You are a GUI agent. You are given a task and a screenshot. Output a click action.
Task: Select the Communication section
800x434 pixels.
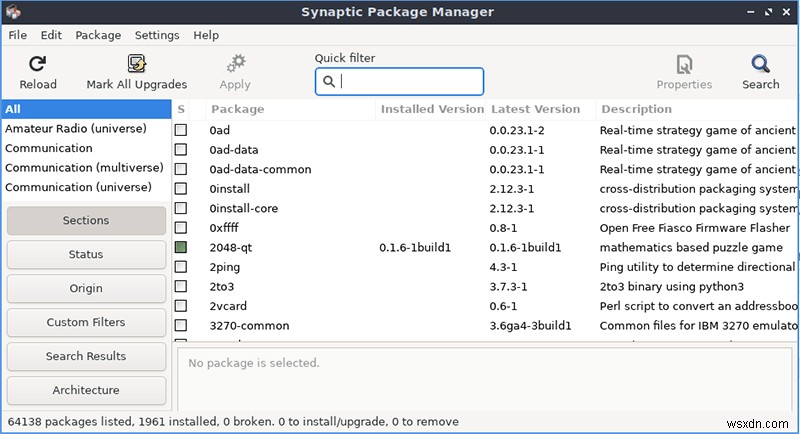tap(86, 148)
